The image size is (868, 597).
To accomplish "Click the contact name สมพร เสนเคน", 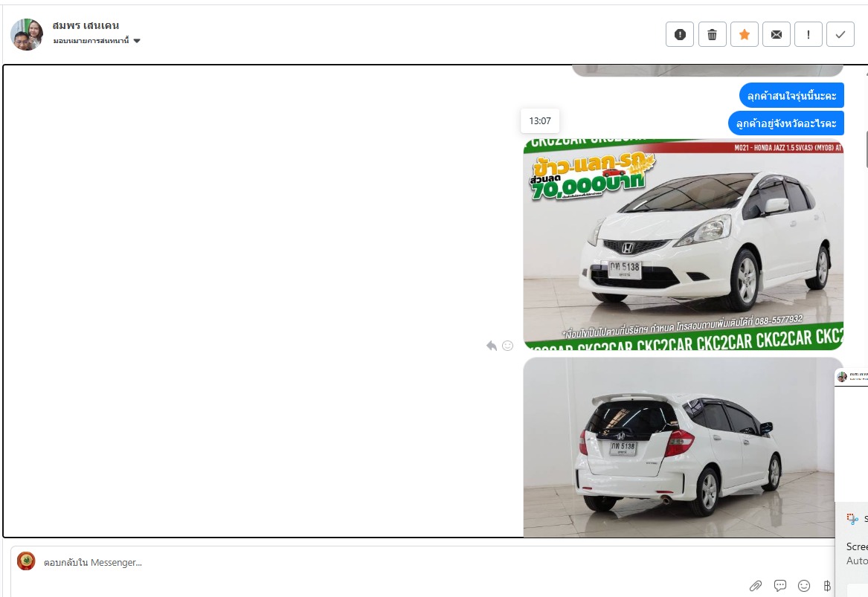I will coord(86,25).
